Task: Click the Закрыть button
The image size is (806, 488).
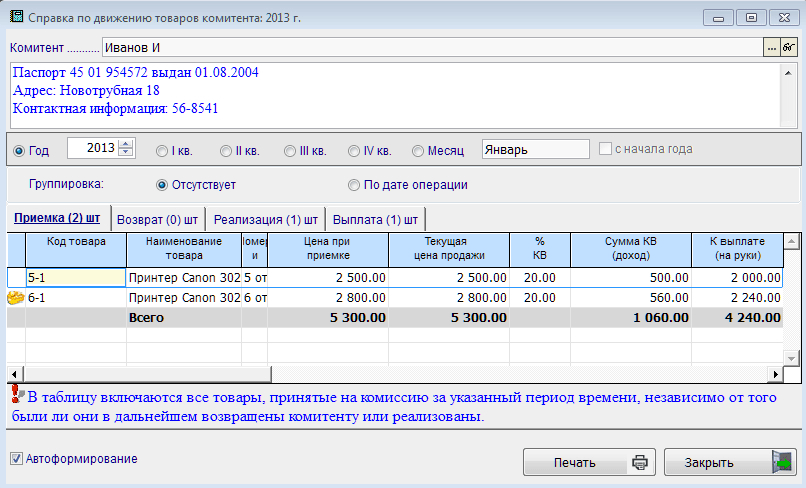Action: coord(730,462)
